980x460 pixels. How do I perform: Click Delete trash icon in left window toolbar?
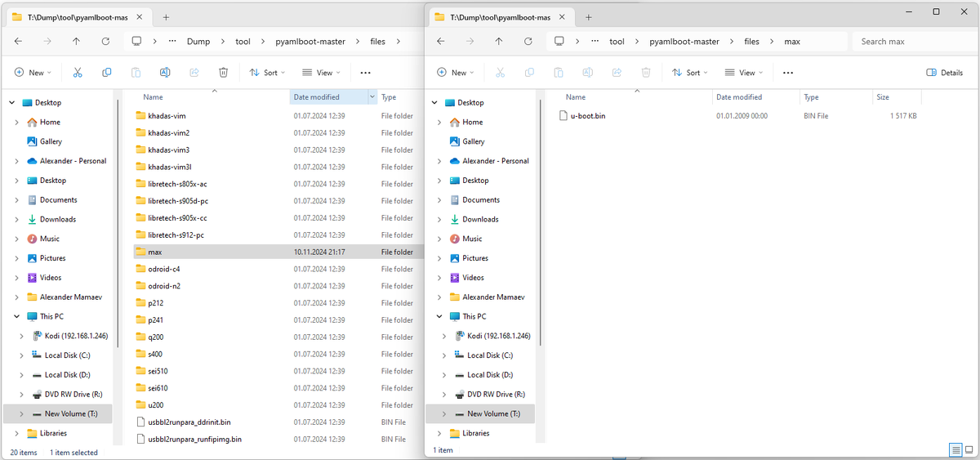coord(223,73)
